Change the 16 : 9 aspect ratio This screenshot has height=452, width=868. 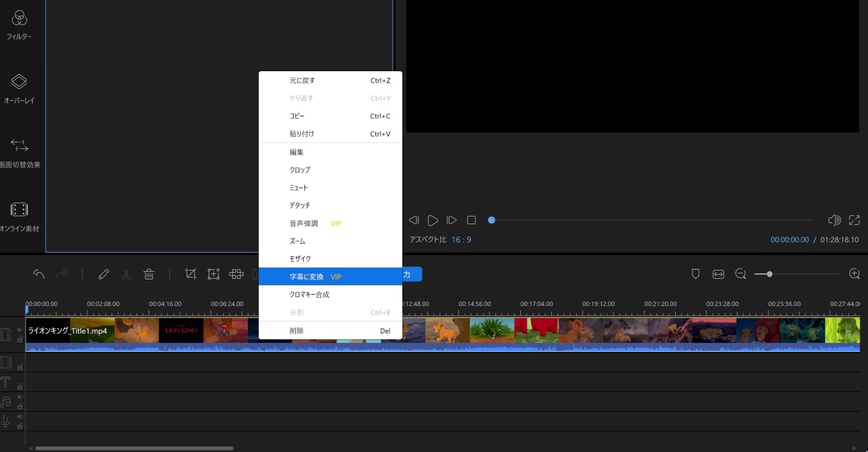pos(461,240)
